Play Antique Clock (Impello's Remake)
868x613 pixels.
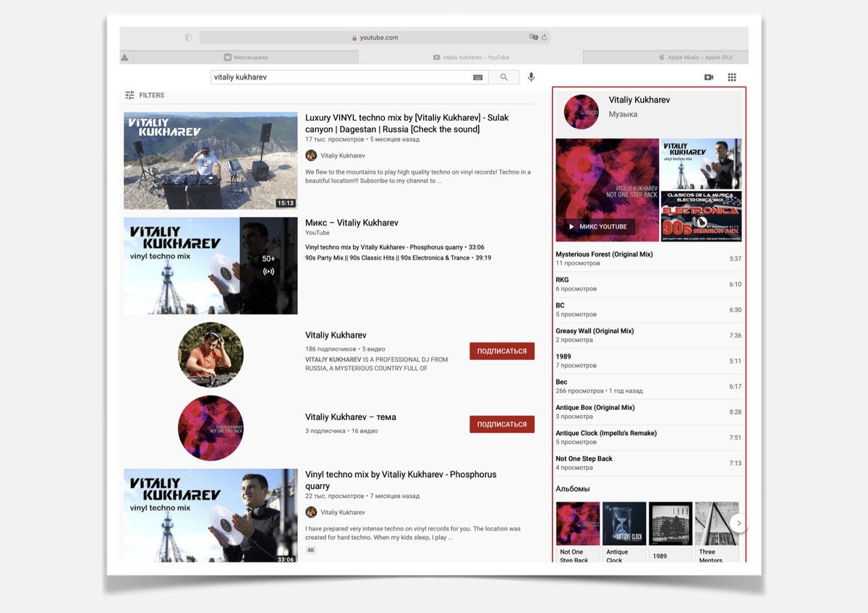(x=649, y=437)
